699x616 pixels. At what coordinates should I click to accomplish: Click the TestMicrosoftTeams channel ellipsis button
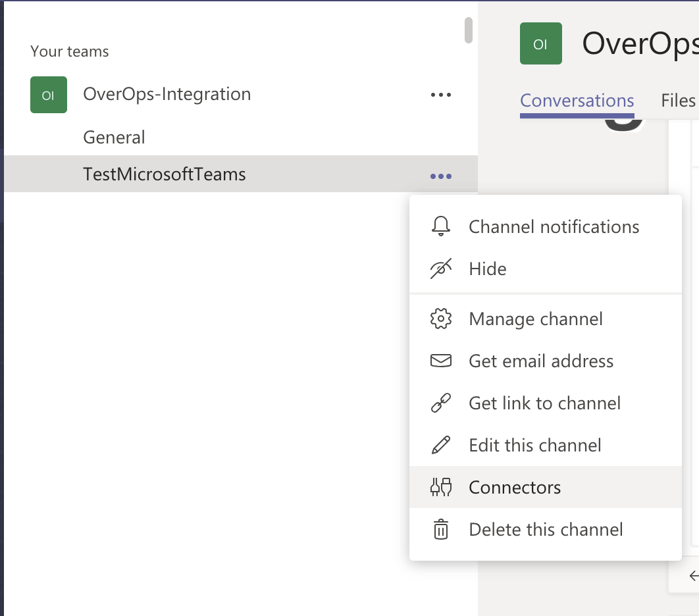click(x=441, y=176)
